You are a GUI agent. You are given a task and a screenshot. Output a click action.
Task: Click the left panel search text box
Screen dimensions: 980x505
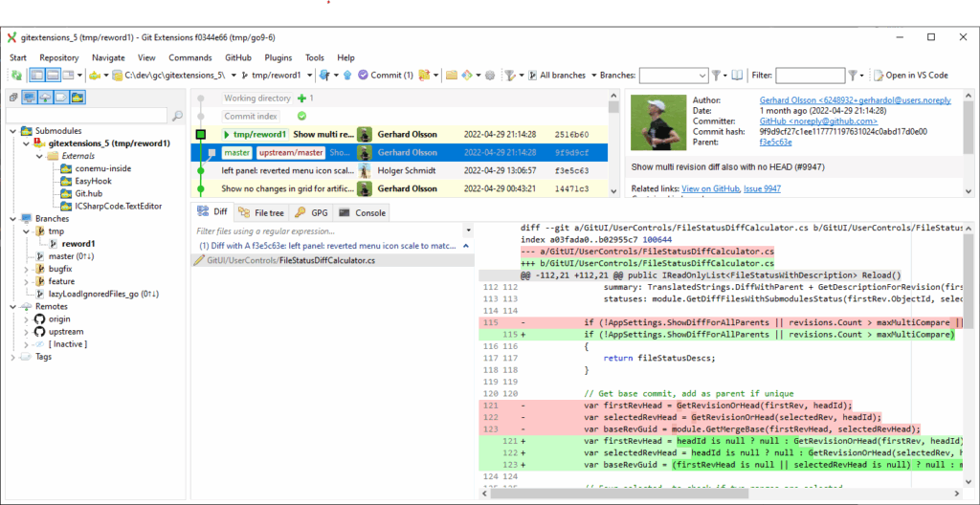87,115
